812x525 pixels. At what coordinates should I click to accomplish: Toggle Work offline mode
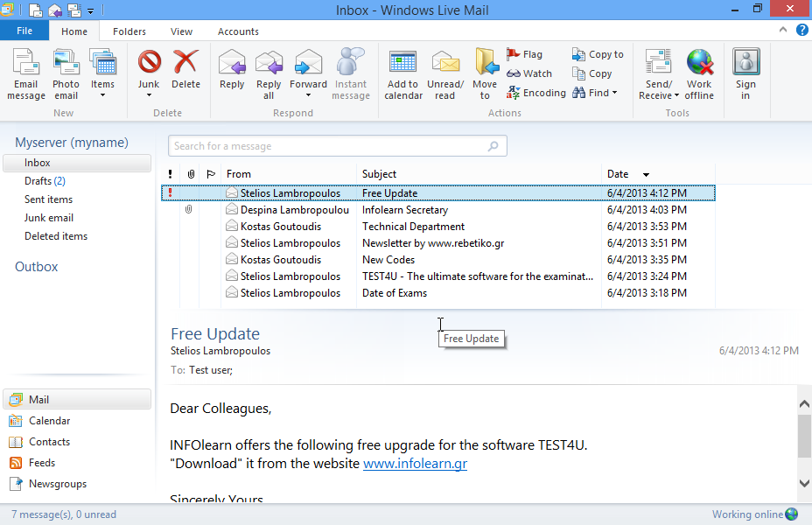click(699, 74)
